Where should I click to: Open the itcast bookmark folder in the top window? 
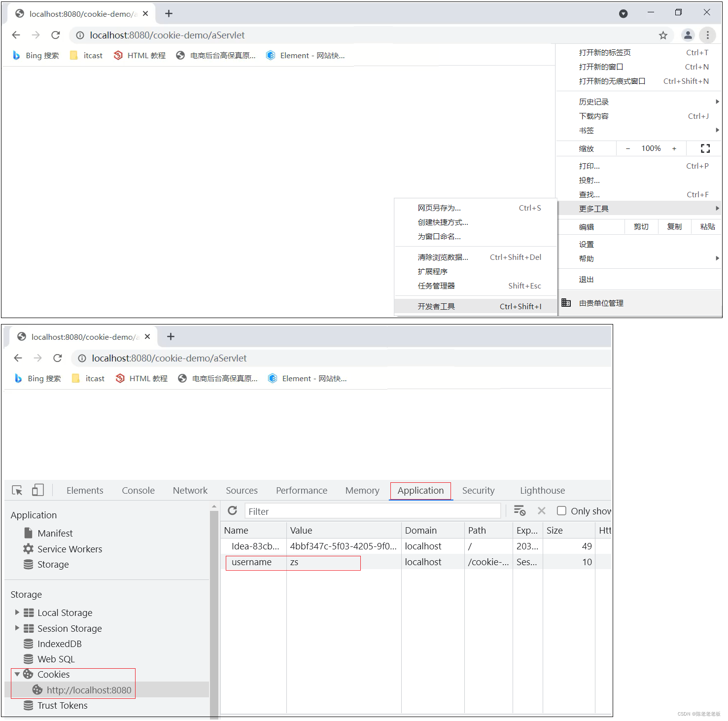point(87,56)
